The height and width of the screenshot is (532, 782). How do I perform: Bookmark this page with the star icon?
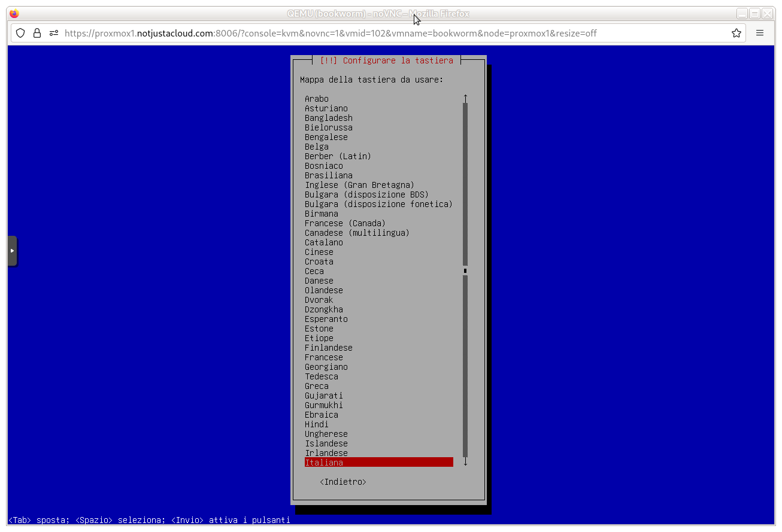click(x=736, y=34)
